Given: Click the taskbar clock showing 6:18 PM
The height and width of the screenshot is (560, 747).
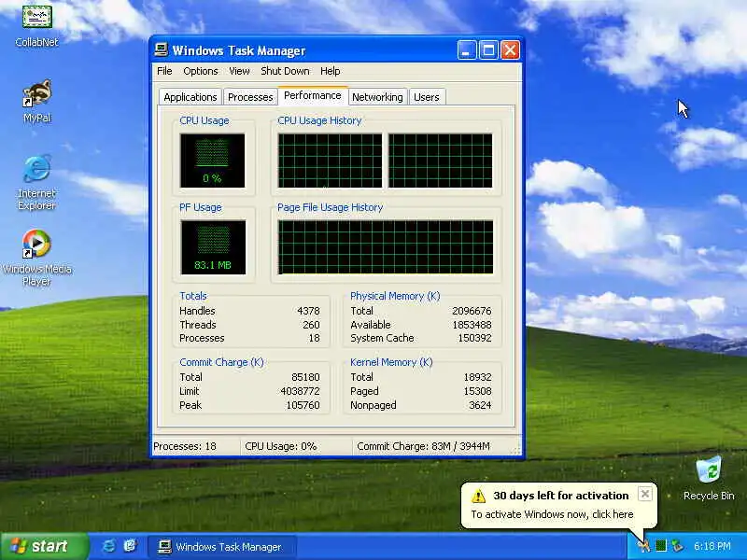Looking at the screenshot, I should coord(712,546).
